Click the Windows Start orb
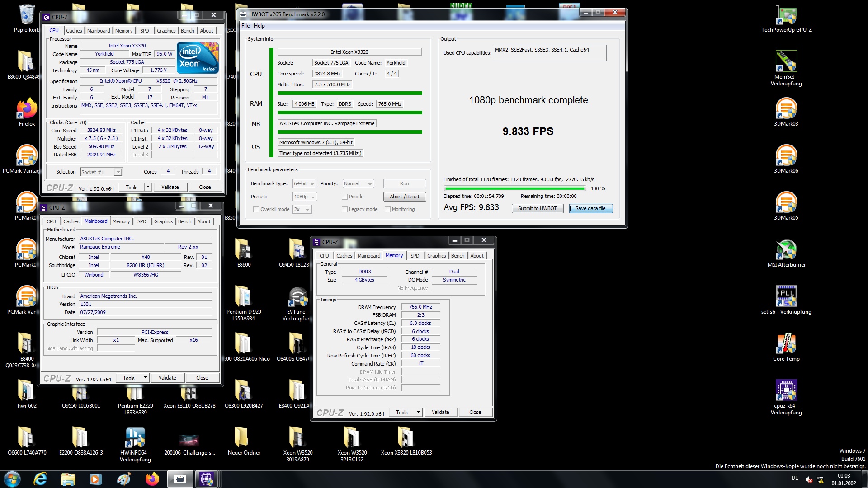The image size is (868, 488). click(x=12, y=479)
